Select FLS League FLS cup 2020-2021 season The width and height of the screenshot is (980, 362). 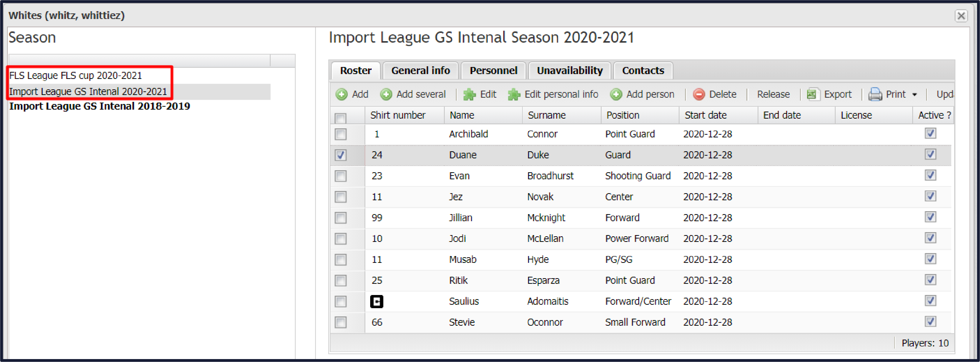point(75,75)
